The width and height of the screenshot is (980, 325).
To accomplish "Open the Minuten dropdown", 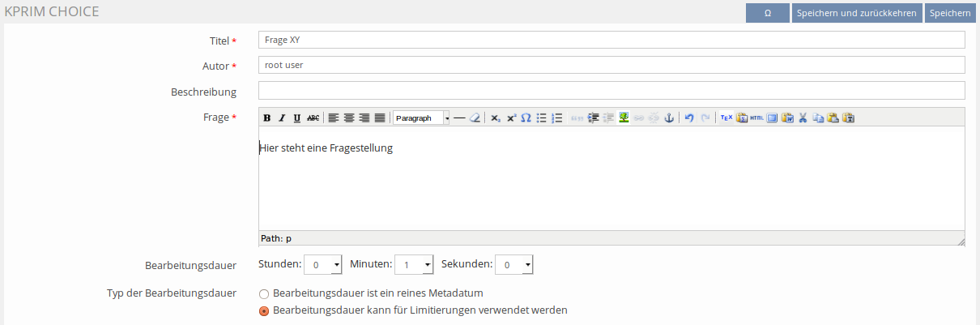I will tap(415, 265).
